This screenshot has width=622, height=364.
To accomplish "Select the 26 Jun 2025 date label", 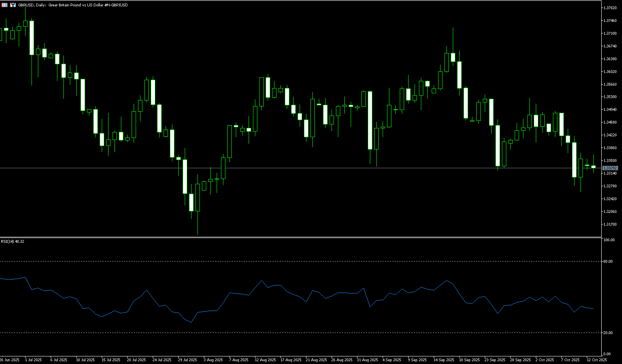I will (x=10, y=360).
